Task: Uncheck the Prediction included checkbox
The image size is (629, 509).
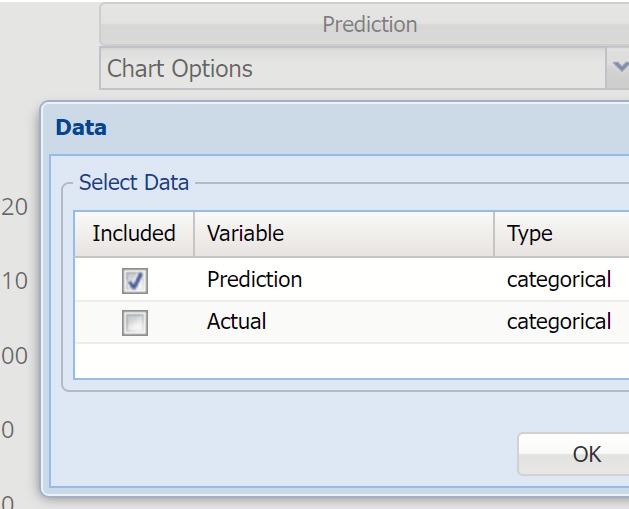Action: (134, 281)
